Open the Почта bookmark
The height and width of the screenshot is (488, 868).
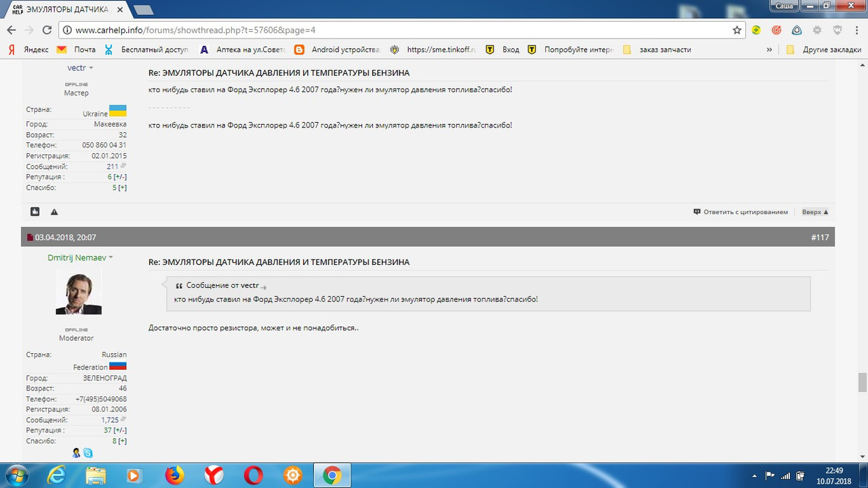tap(76, 49)
